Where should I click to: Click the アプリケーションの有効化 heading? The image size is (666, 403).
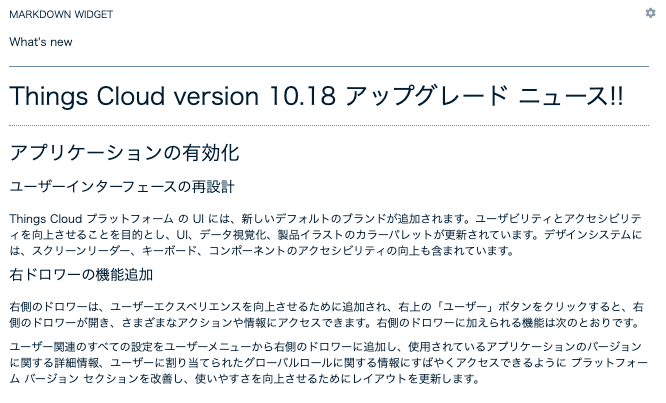pyautogui.click(x=124, y=152)
